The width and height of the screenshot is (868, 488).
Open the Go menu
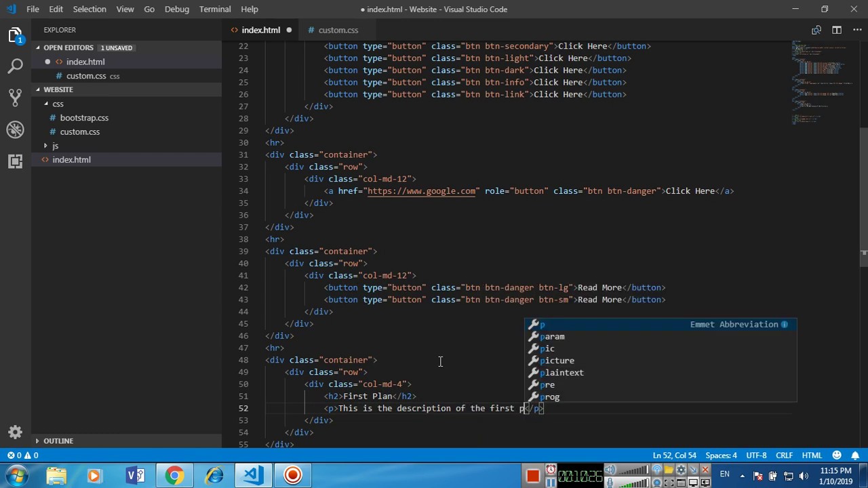pos(149,9)
